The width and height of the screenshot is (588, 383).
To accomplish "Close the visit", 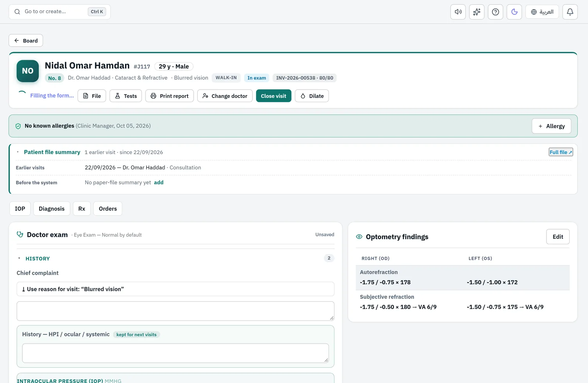I will click(x=273, y=96).
